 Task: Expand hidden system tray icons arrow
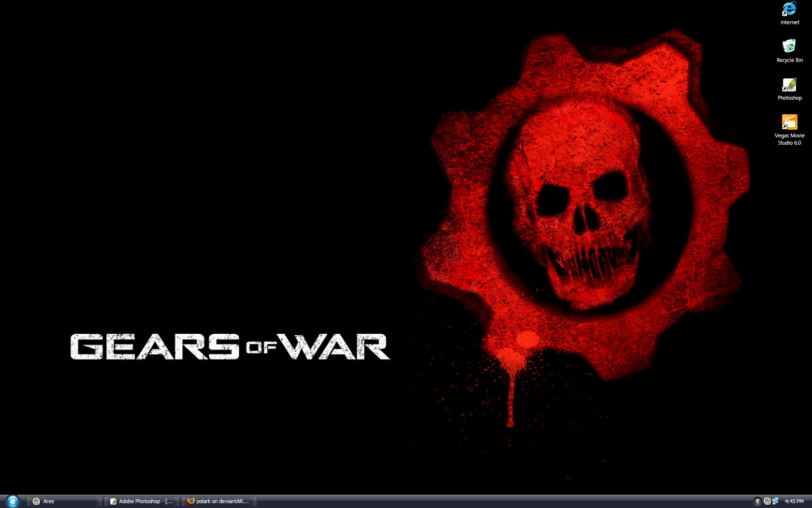(757, 501)
